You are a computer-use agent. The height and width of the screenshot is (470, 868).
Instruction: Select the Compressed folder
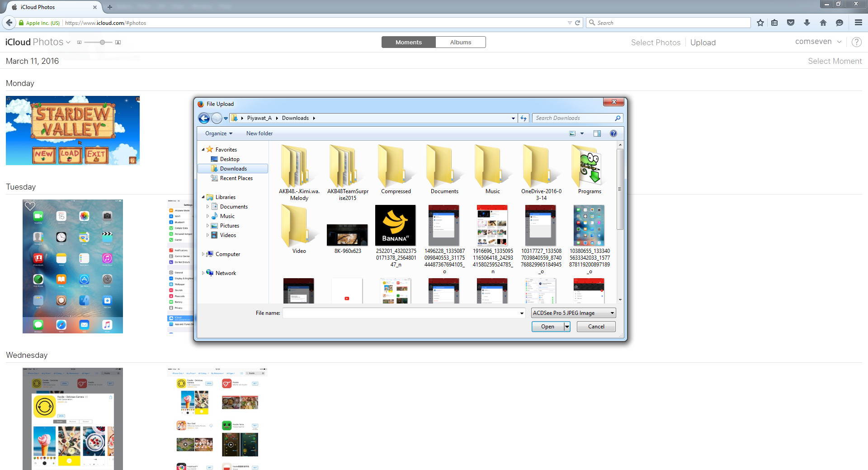(x=396, y=170)
